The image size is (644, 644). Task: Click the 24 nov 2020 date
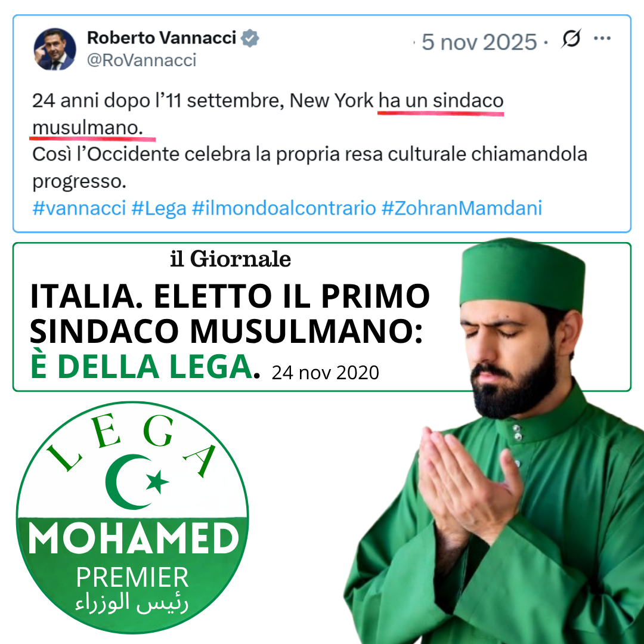pos(326,373)
